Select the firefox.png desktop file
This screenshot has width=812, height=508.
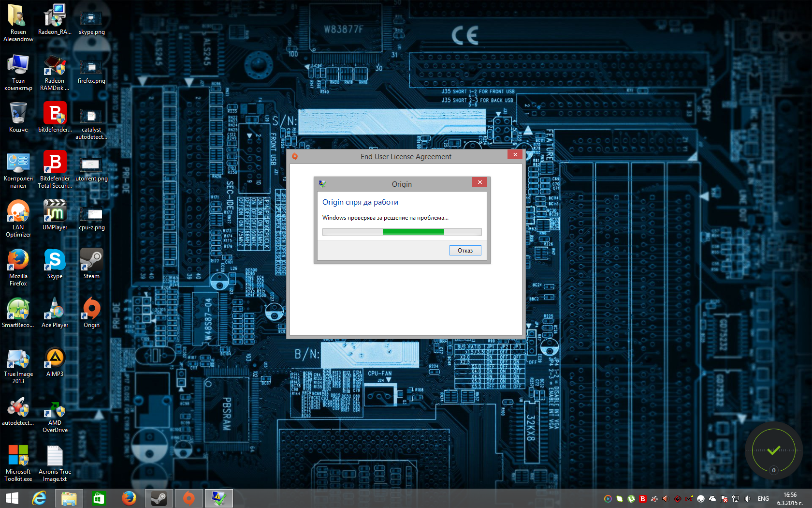pos(91,72)
